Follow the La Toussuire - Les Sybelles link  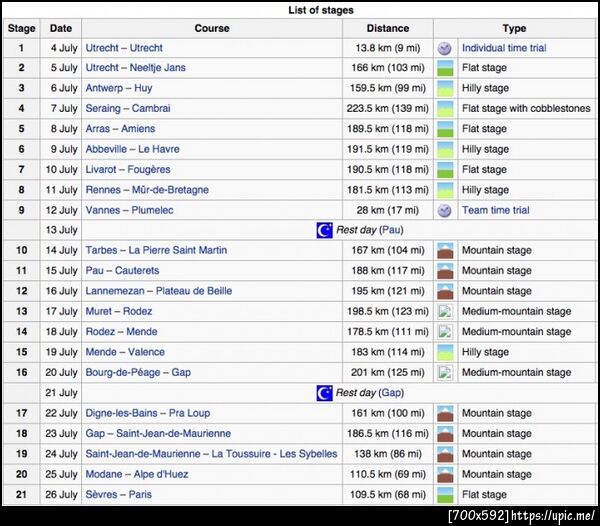274,454
